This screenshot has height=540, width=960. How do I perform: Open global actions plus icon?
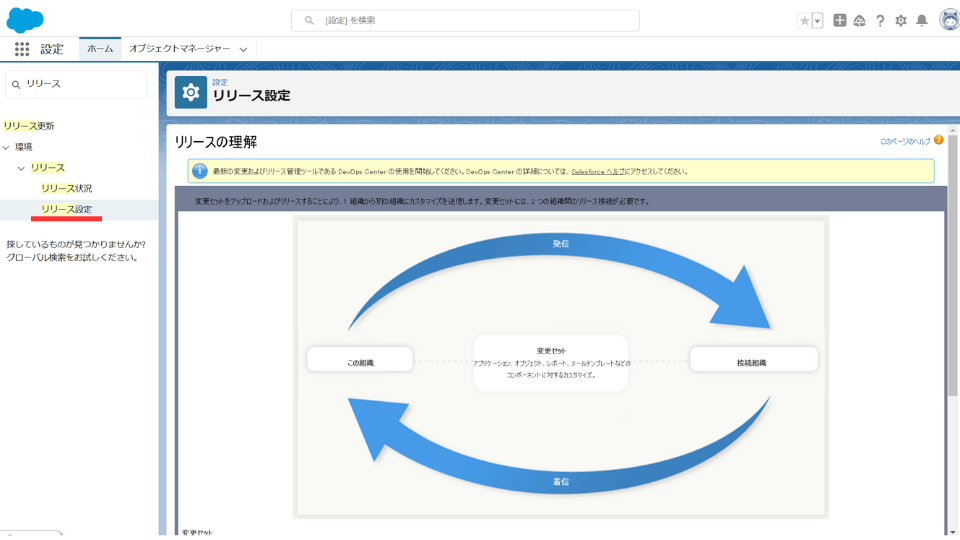[840, 20]
